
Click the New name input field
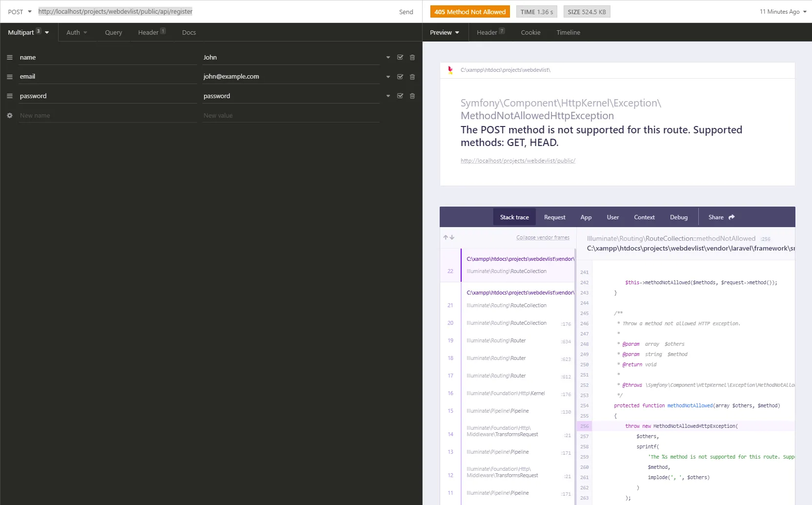coord(107,116)
